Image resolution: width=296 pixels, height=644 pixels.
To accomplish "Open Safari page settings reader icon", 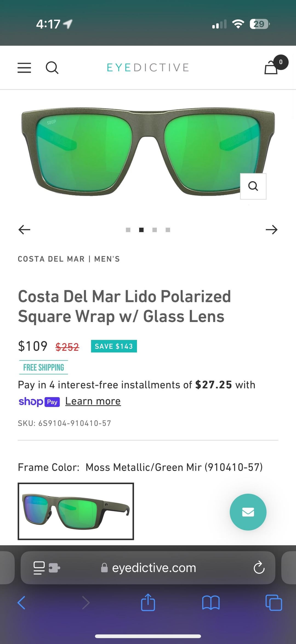I will [39, 568].
